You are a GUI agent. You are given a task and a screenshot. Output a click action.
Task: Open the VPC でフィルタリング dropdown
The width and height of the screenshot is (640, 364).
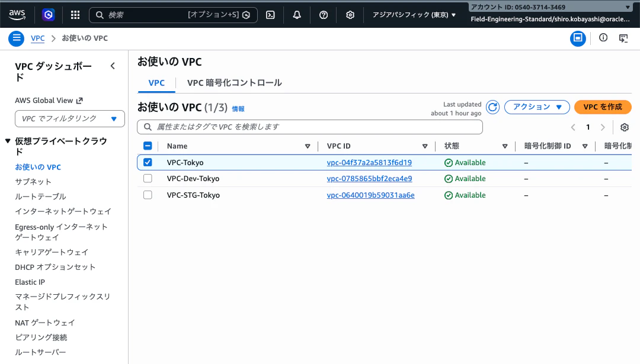click(70, 118)
